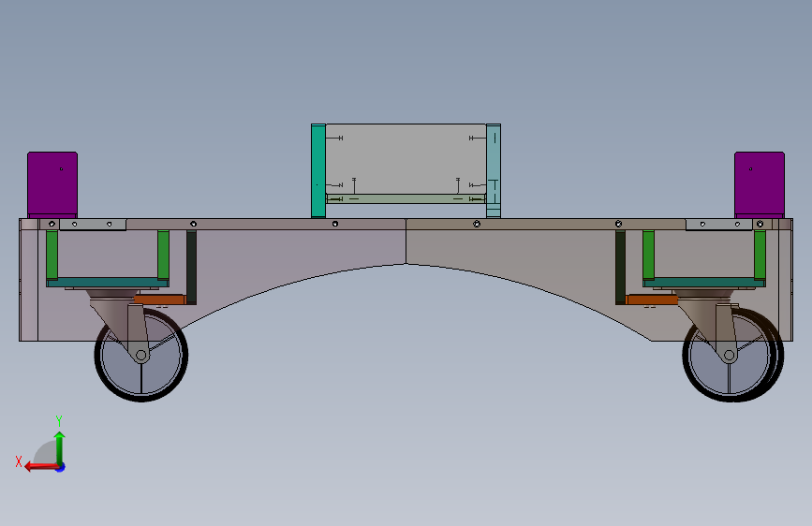Select the large gray center panel

[406, 158]
